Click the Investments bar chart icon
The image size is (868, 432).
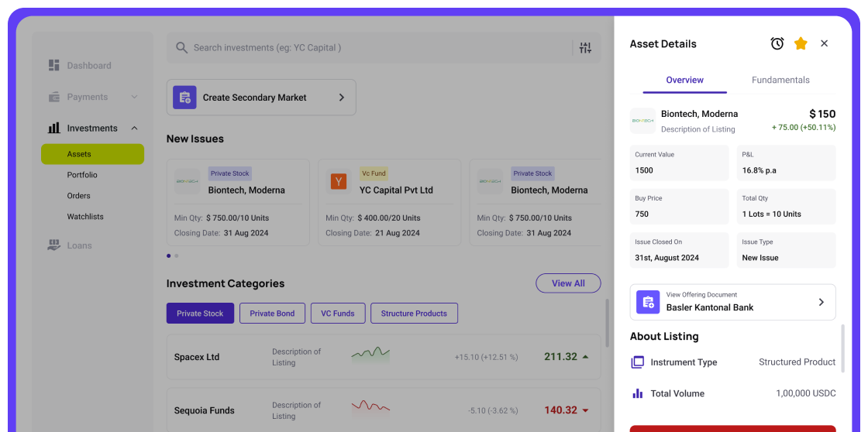pyautogui.click(x=53, y=128)
